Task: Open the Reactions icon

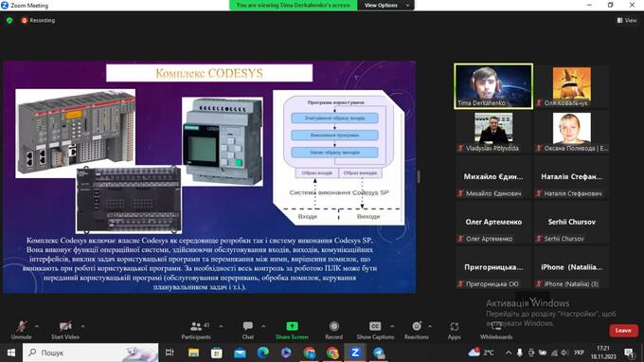Action: [417, 326]
